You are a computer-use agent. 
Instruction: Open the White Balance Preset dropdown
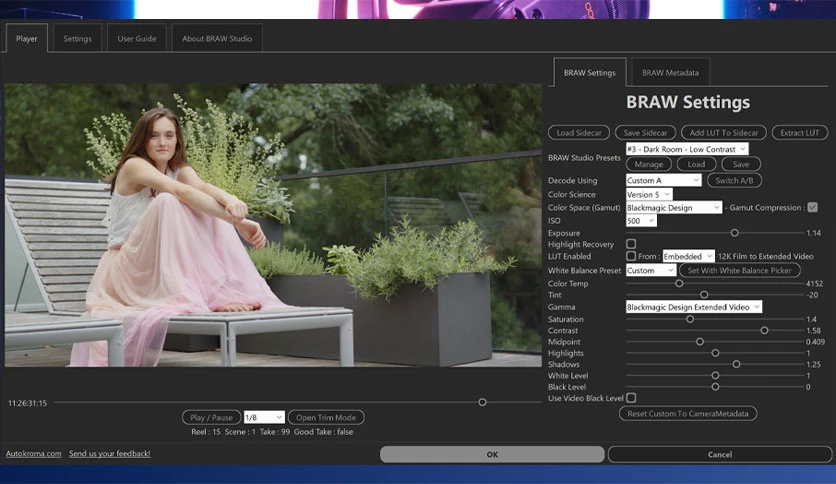[650, 270]
